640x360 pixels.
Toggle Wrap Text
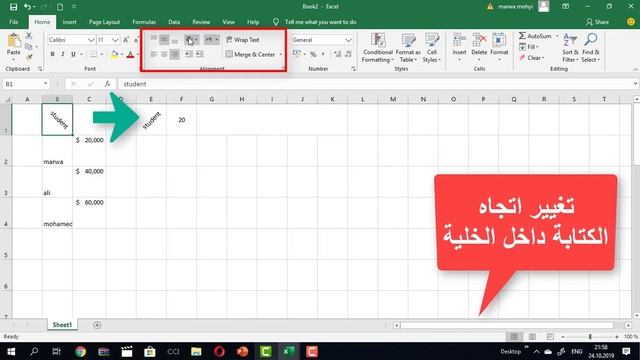[x=243, y=40]
